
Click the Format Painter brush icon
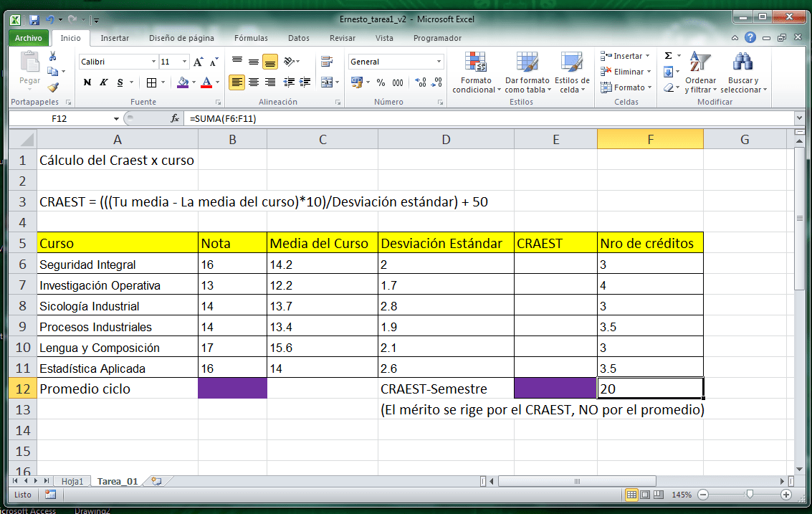pyautogui.click(x=53, y=87)
